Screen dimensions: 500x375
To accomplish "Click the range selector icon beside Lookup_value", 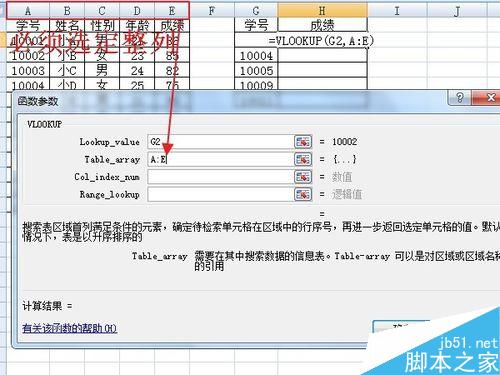I will click(x=303, y=142).
